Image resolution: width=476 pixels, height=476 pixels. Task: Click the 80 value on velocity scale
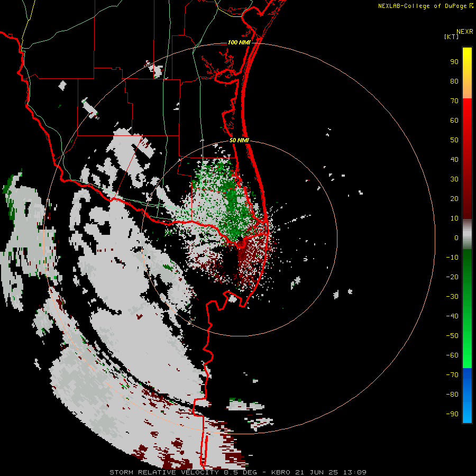point(454,81)
